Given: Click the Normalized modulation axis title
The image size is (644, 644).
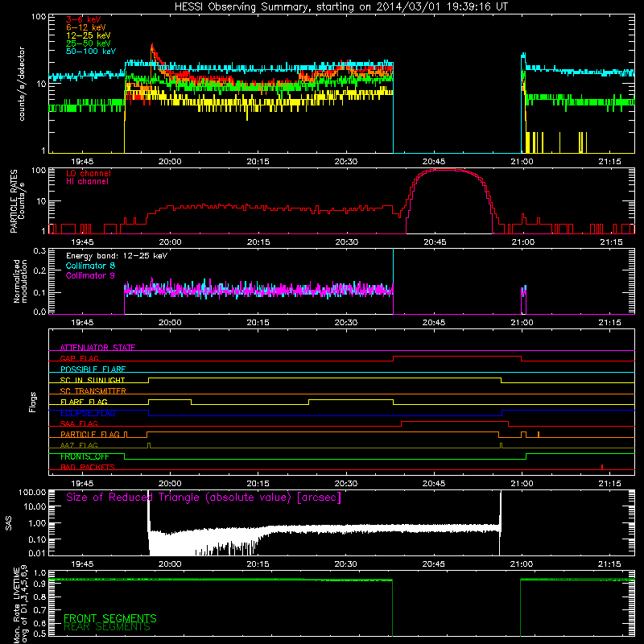Looking at the screenshot, I should point(21,281).
